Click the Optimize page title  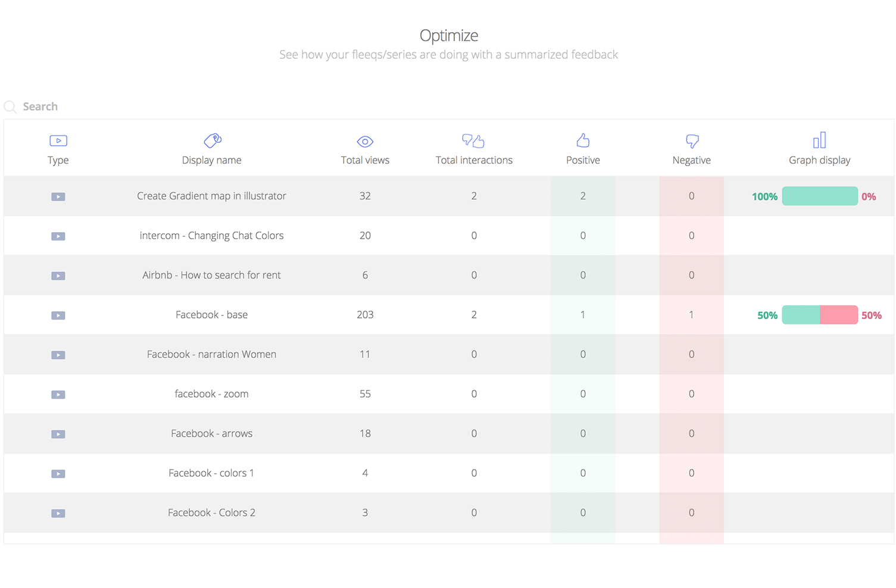(449, 36)
